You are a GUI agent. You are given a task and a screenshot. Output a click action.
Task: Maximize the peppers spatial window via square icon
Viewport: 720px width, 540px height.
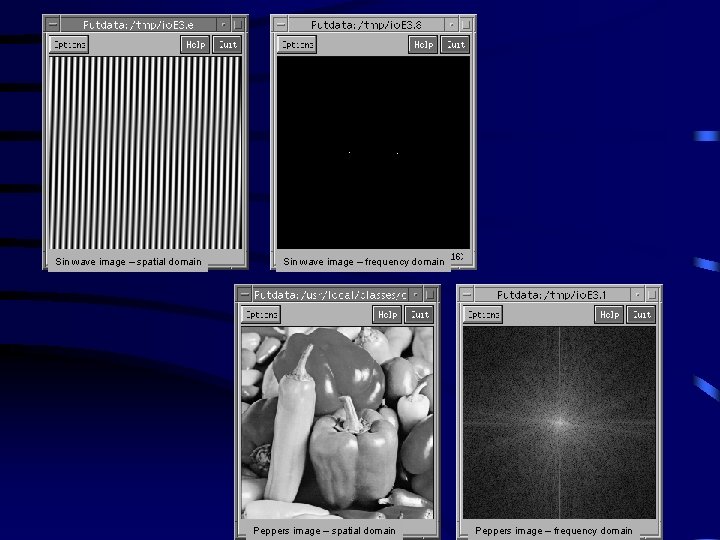430,294
